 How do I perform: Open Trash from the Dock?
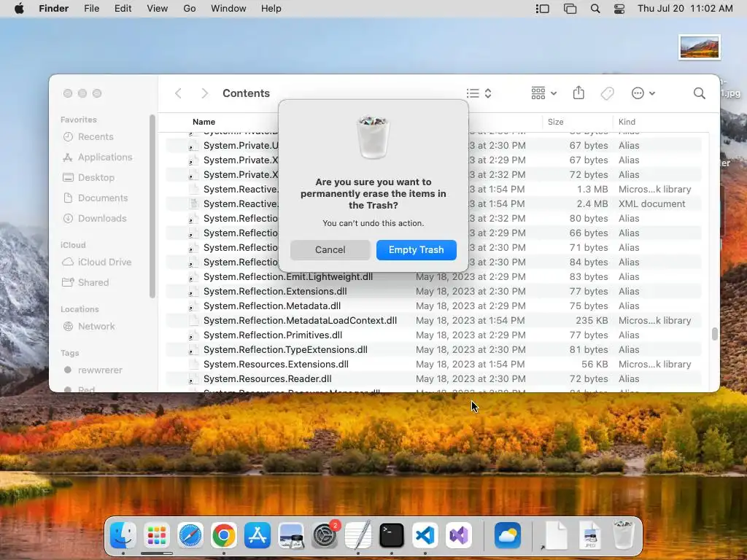tap(623, 534)
